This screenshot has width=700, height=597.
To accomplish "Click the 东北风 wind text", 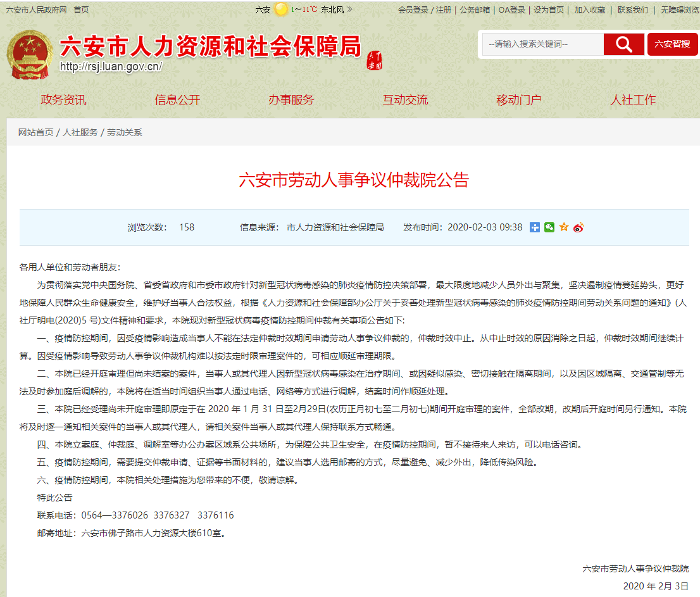I will click(332, 10).
